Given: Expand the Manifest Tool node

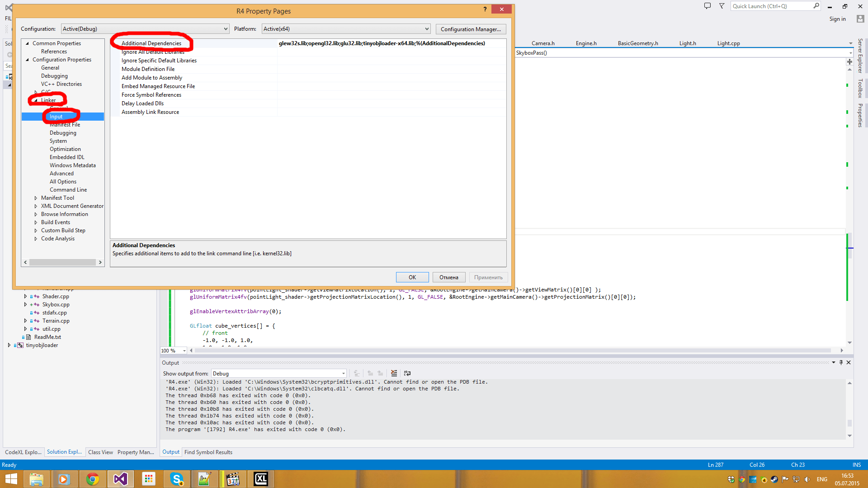Looking at the screenshot, I should 36,197.
